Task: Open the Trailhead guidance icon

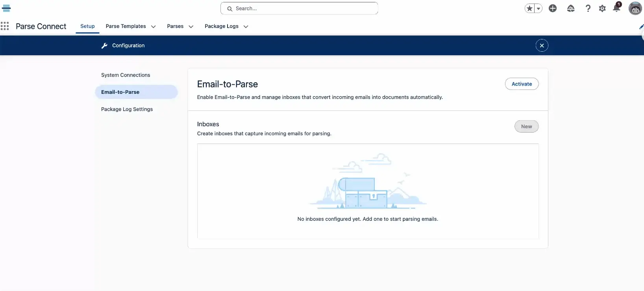Action: (x=571, y=8)
